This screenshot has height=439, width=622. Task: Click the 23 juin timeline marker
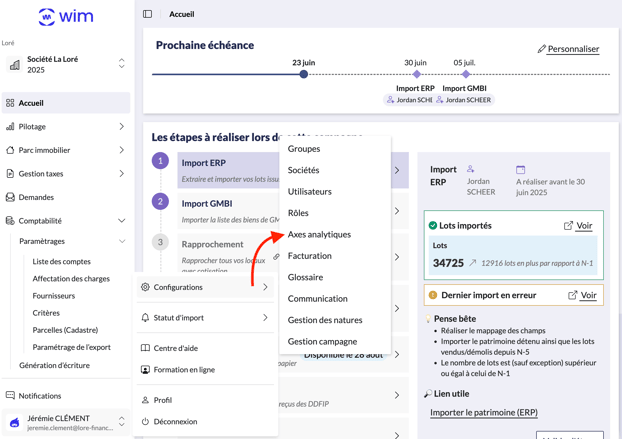click(x=304, y=74)
